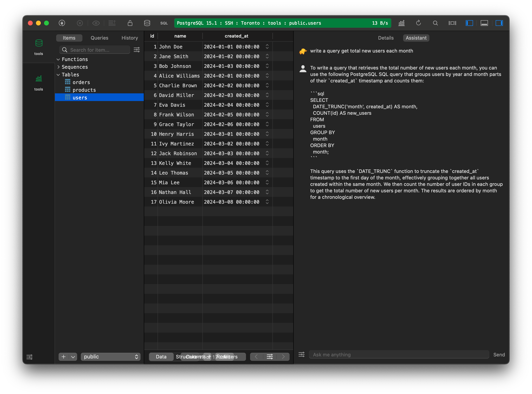Open the left sidebar bottom settings icon
The image size is (532, 394).
[29, 357]
